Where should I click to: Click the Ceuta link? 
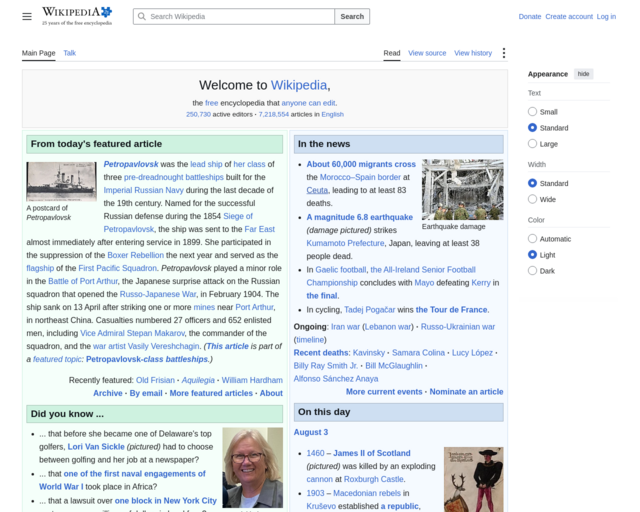pos(317,190)
